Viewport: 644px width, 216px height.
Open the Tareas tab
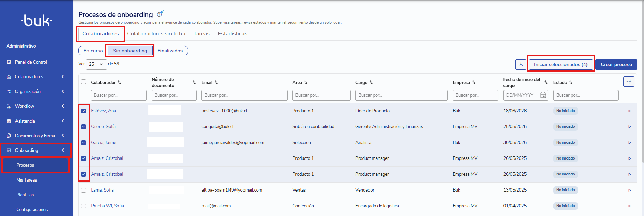201,34
